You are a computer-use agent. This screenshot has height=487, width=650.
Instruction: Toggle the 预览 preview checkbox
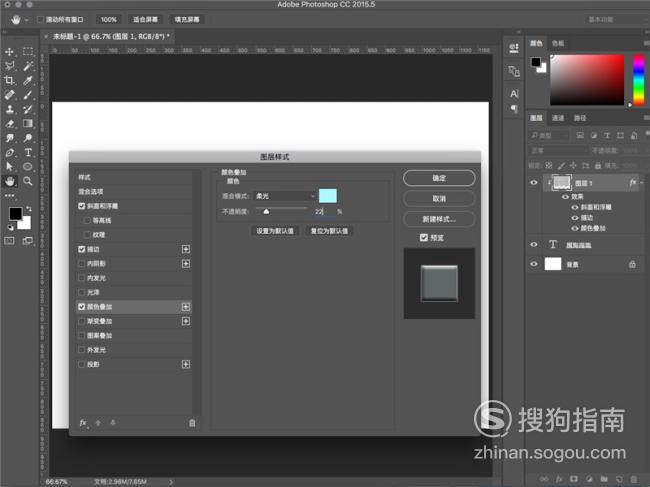click(424, 237)
